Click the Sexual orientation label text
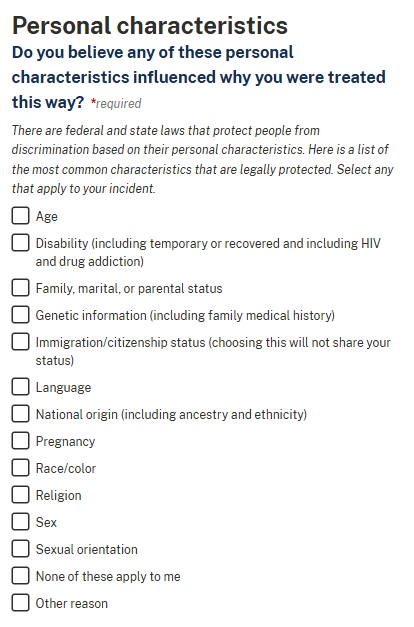This screenshot has height=627, width=414. (86, 549)
